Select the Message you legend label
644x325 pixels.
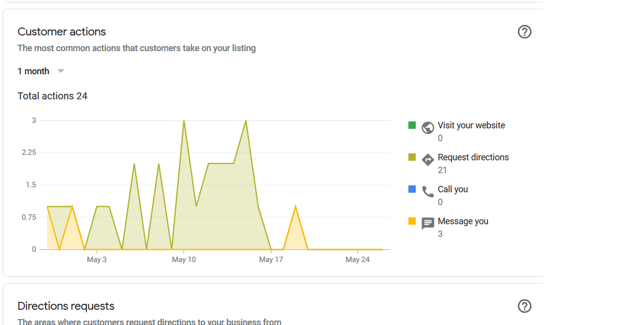pos(463,221)
